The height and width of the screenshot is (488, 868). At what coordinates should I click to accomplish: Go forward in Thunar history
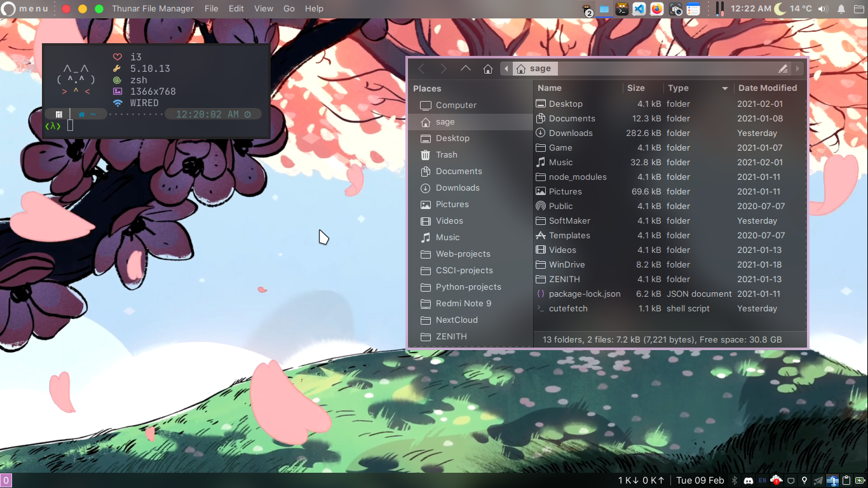click(444, 69)
